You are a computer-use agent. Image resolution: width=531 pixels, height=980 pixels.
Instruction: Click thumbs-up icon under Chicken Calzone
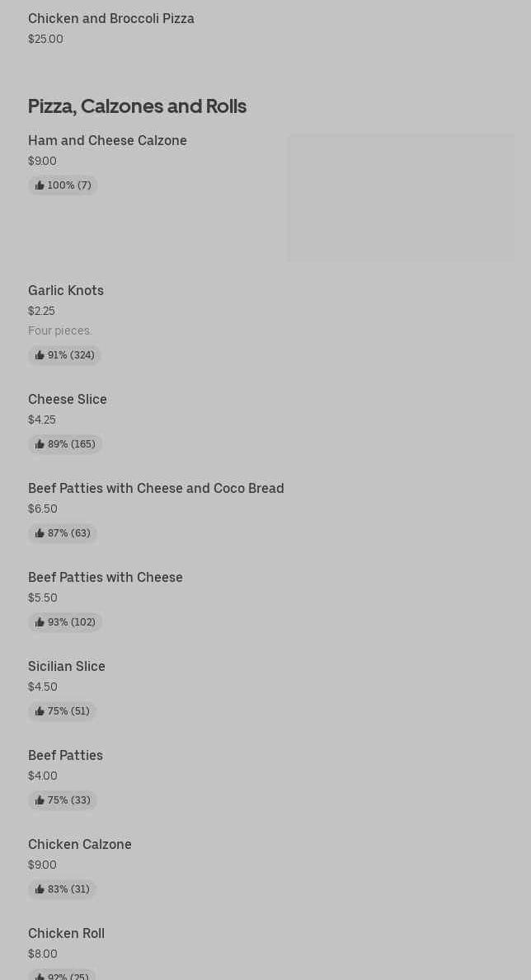[x=40, y=889]
